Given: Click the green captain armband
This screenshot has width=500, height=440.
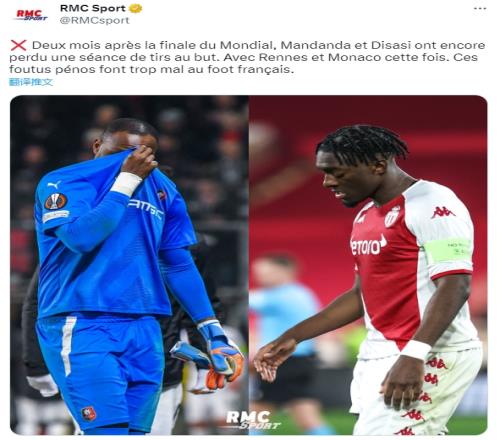Looking at the screenshot, I should tap(449, 250).
